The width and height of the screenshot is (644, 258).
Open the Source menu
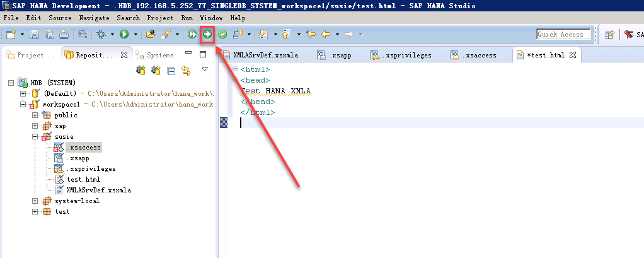(x=60, y=18)
